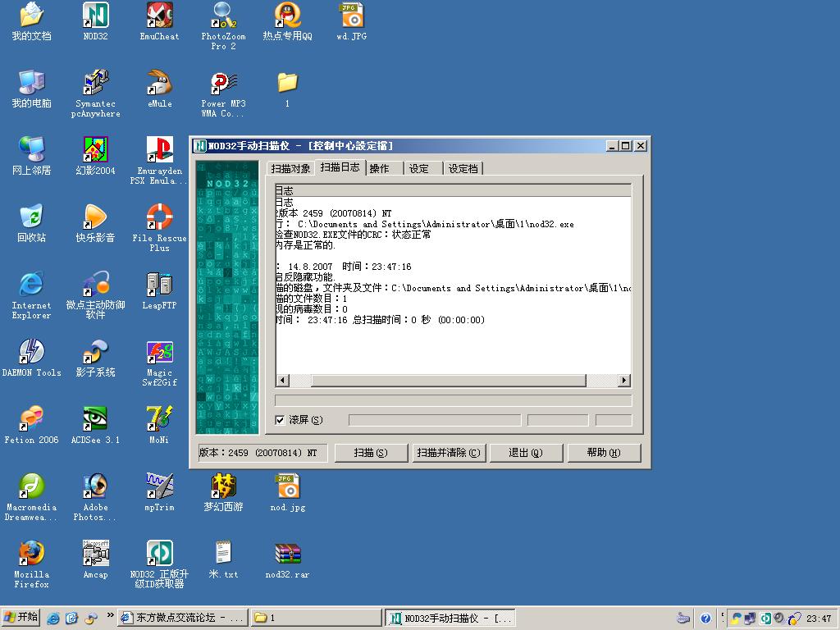Click the log scrollbar right arrow
Image resolution: width=840 pixels, height=630 pixels.
click(623, 381)
